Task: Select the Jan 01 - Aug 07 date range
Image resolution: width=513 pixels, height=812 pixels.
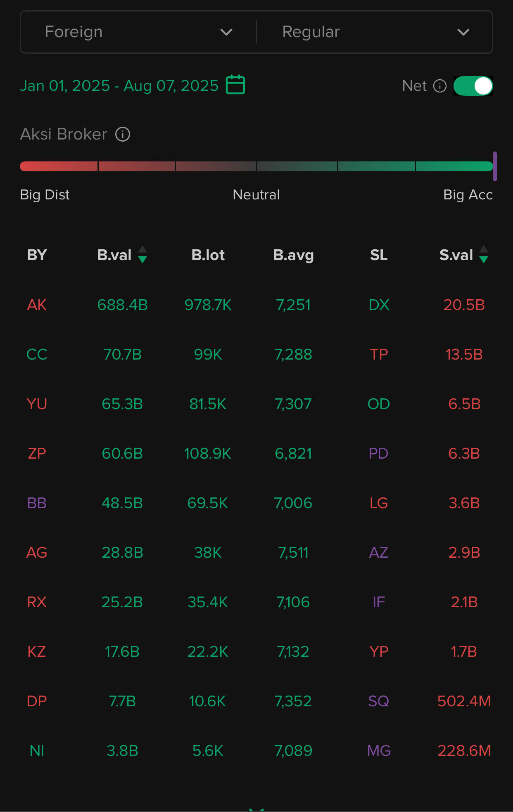Action: click(119, 86)
